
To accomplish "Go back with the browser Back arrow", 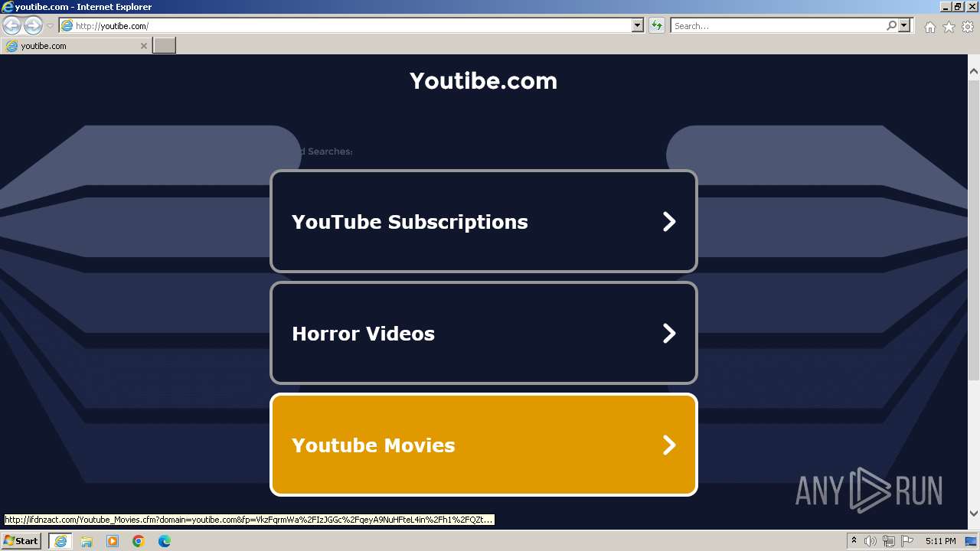I will coord(11,26).
